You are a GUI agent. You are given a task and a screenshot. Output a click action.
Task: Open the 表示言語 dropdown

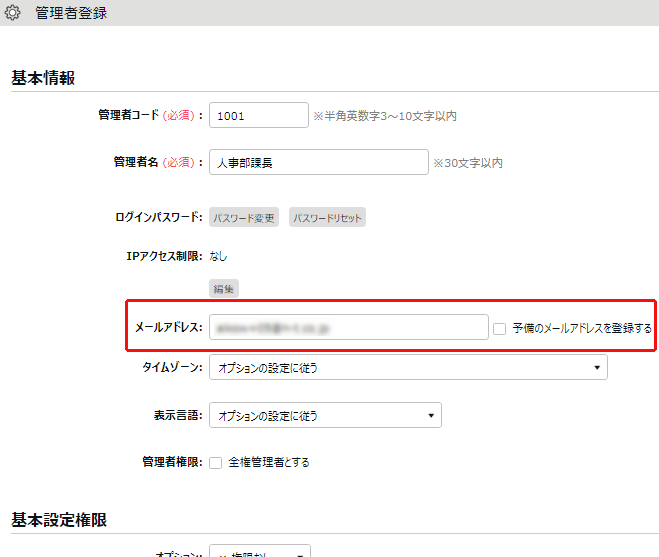[325, 415]
